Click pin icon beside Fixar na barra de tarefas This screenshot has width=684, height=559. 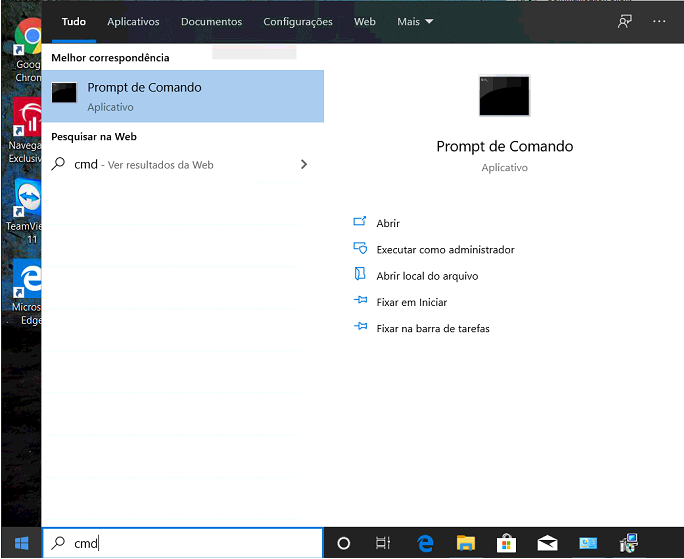coord(360,326)
